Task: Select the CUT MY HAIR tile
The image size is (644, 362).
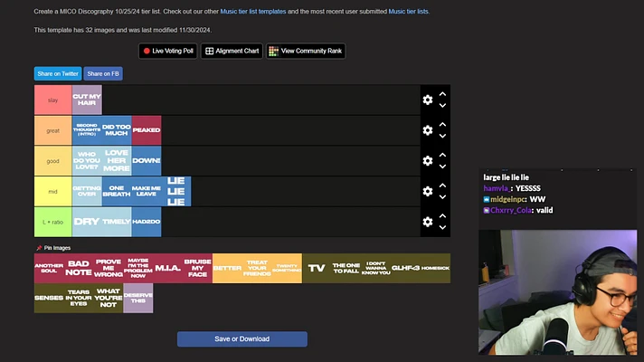Action: [87, 100]
